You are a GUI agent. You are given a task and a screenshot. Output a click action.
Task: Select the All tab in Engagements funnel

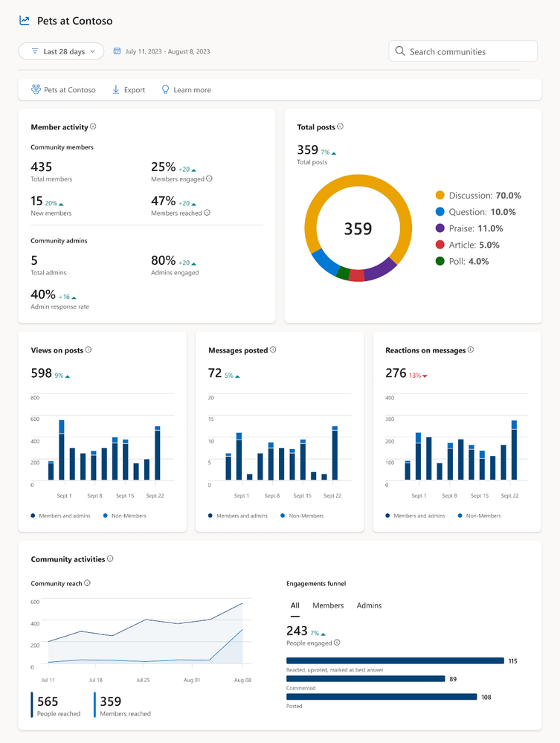tap(295, 605)
